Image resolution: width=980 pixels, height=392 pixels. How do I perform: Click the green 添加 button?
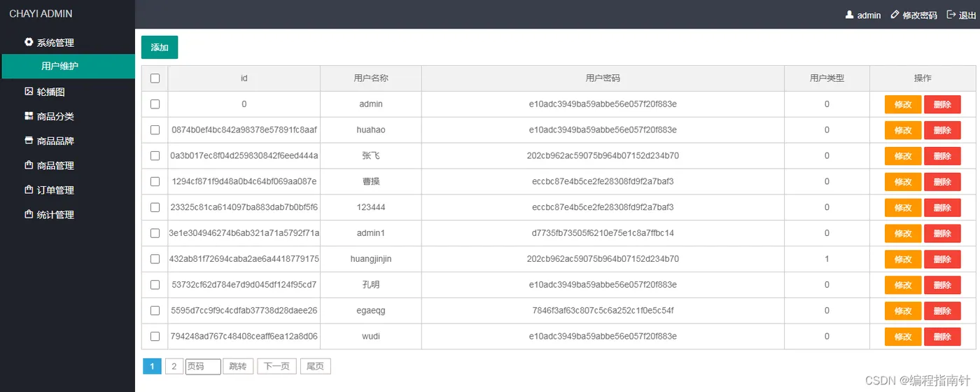click(160, 47)
